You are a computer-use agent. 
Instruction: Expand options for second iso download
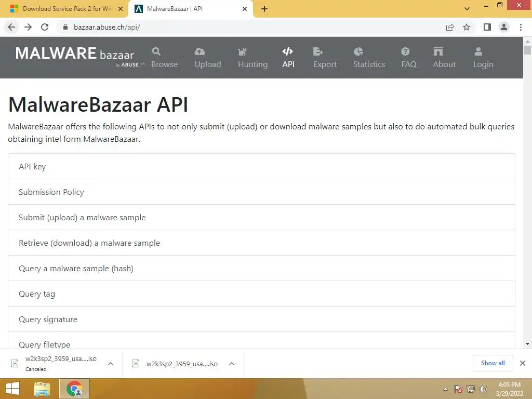(x=232, y=364)
